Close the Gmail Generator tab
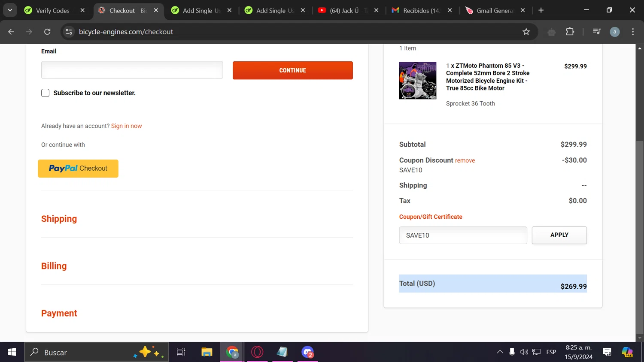644x362 pixels. coord(522,10)
